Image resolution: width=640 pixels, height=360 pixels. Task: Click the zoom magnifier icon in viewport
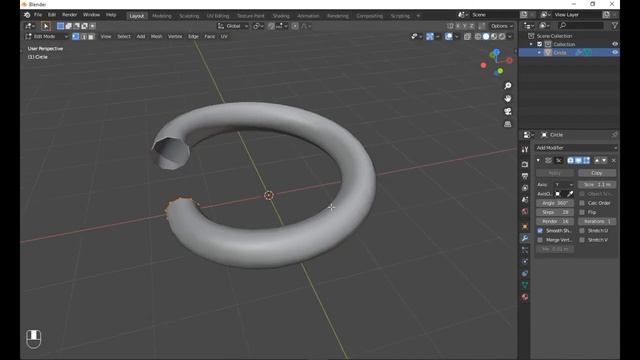click(x=507, y=86)
